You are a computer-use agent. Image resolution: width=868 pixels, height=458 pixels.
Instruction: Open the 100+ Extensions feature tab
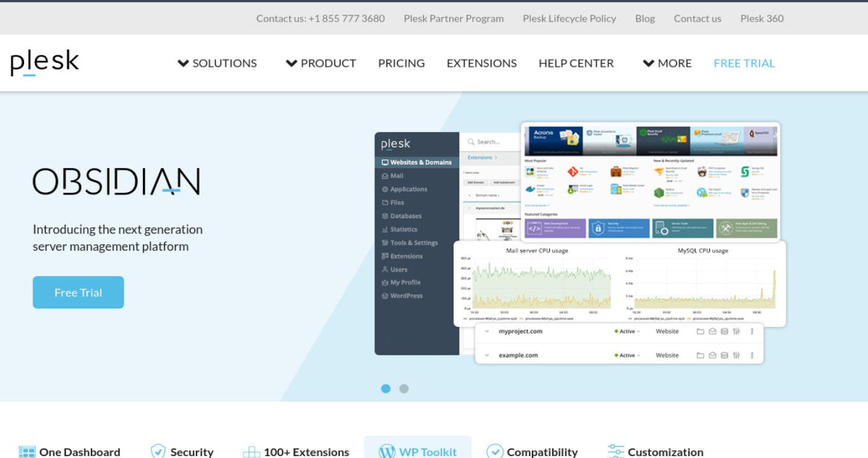click(296, 452)
